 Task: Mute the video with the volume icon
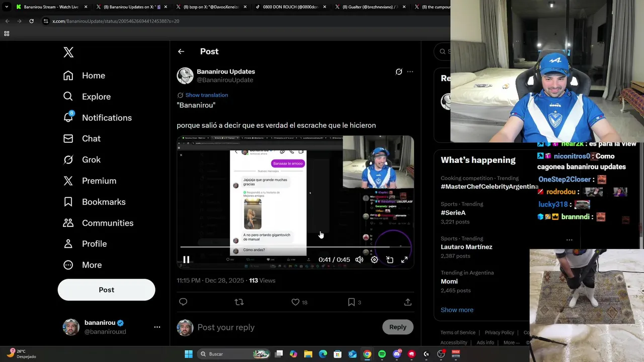359,260
